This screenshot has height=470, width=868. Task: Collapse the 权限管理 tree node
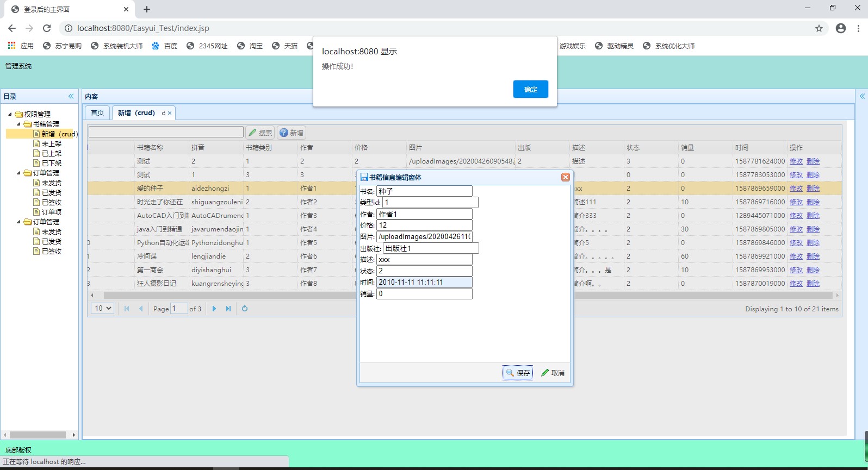coord(10,114)
